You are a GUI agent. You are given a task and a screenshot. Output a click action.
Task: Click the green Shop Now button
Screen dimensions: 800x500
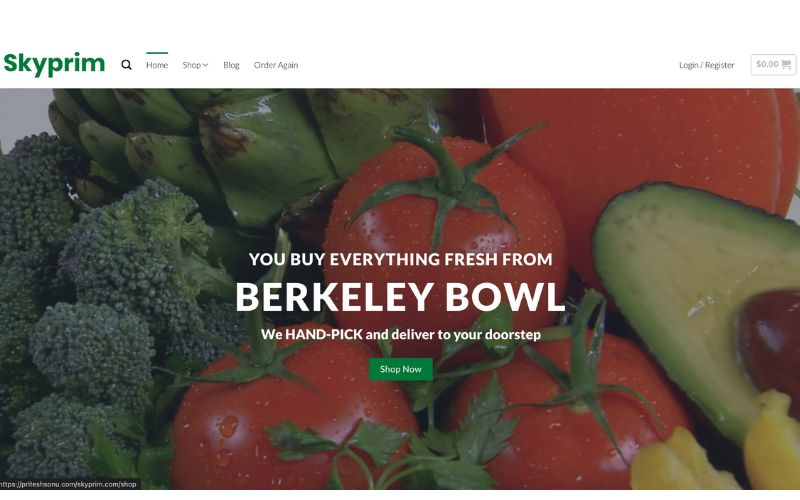click(x=401, y=369)
